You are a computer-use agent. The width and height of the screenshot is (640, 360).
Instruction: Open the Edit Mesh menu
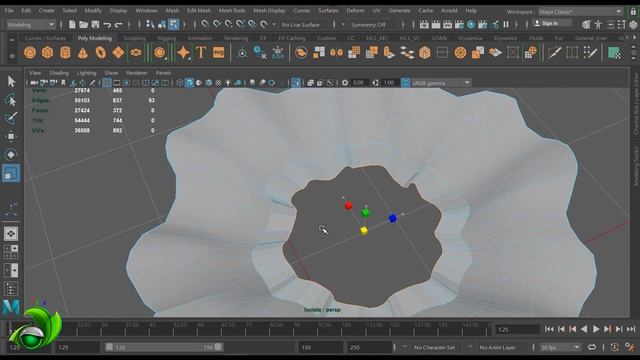click(x=199, y=11)
